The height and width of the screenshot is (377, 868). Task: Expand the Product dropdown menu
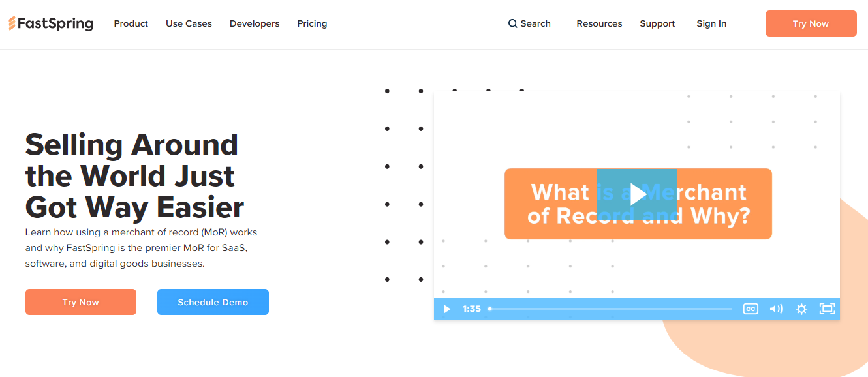(131, 23)
